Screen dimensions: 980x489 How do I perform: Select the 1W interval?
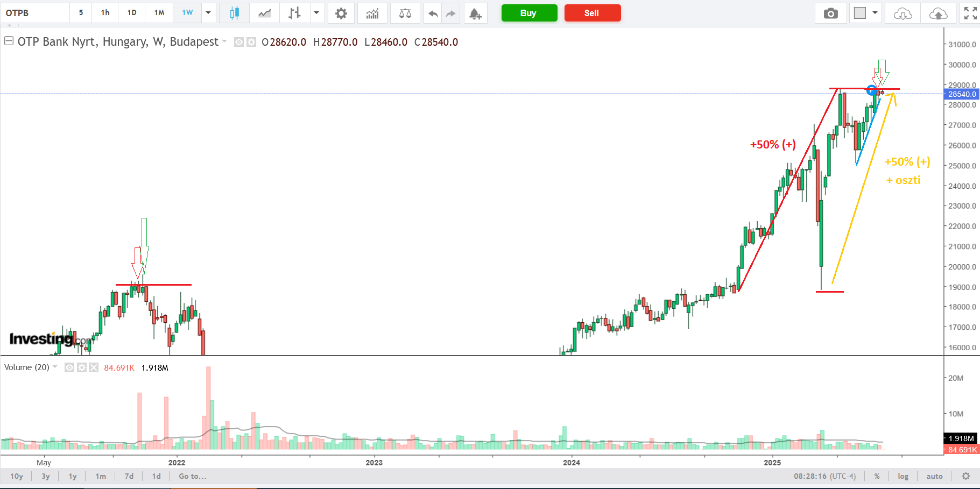[x=187, y=13]
